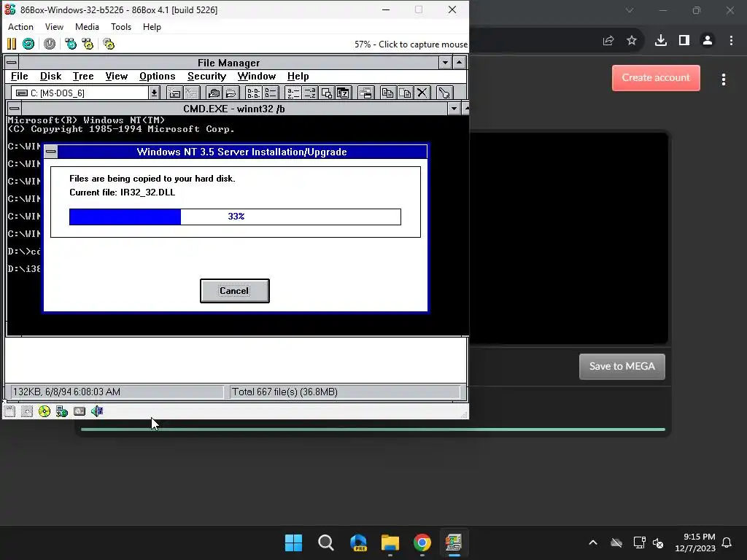
Task: Open File Manager control menu box
Action: (12, 63)
